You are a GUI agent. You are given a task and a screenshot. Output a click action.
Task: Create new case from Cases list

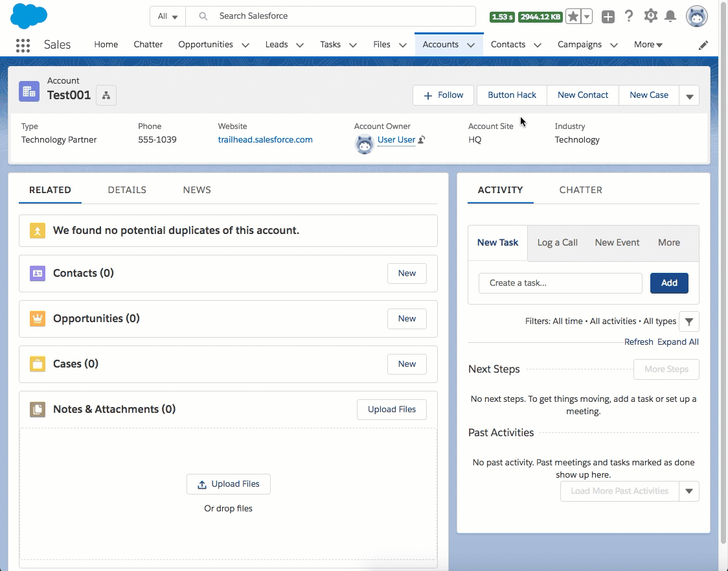coord(407,364)
